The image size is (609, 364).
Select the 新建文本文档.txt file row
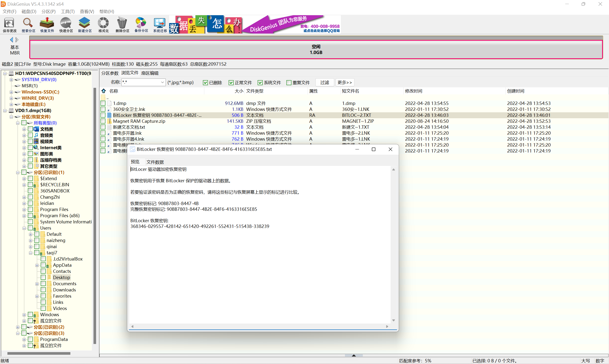354,127
